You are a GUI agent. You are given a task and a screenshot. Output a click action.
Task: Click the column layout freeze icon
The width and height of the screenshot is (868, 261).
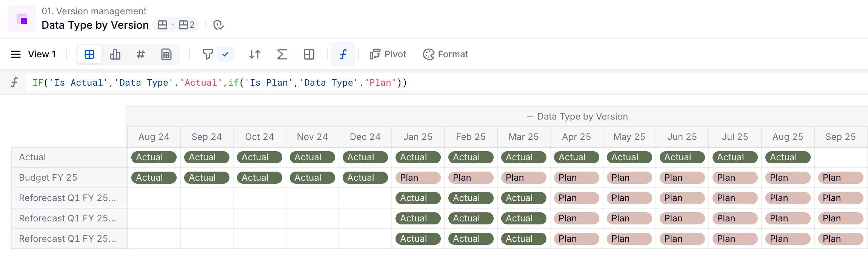coord(309,54)
